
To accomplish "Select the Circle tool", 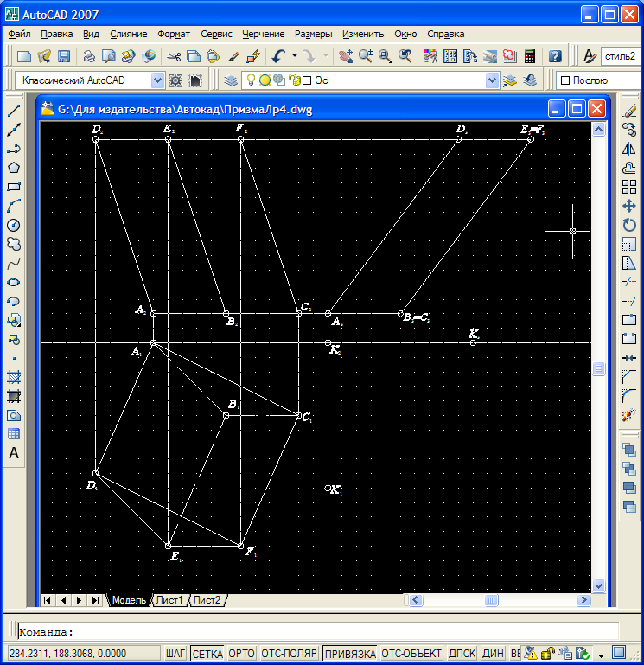I will coord(14,225).
